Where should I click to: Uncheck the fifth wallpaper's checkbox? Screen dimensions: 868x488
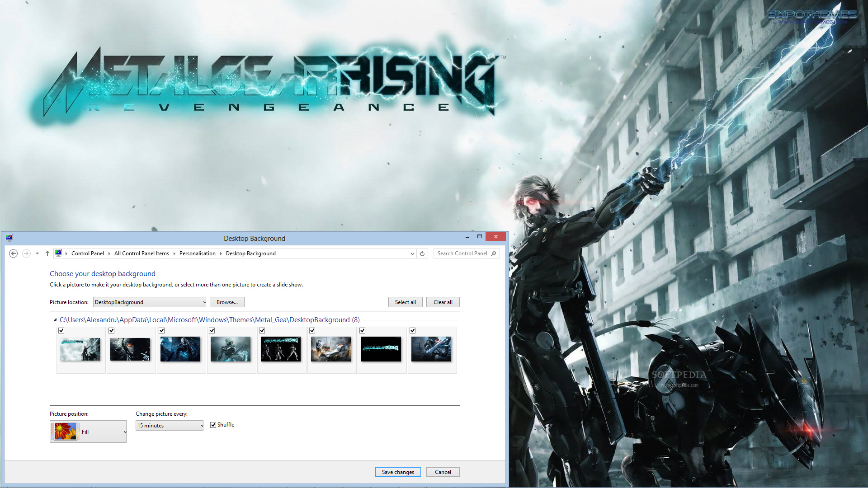point(262,331)
